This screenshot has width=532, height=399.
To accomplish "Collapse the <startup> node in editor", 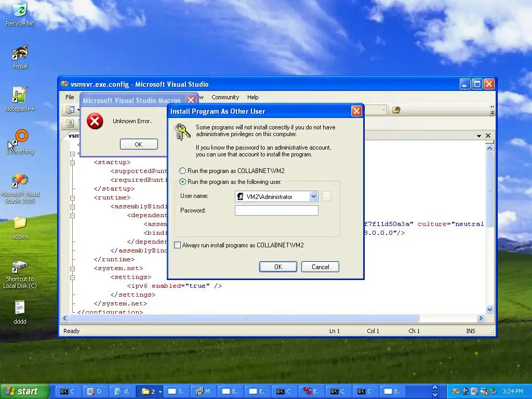I will 72,163.
